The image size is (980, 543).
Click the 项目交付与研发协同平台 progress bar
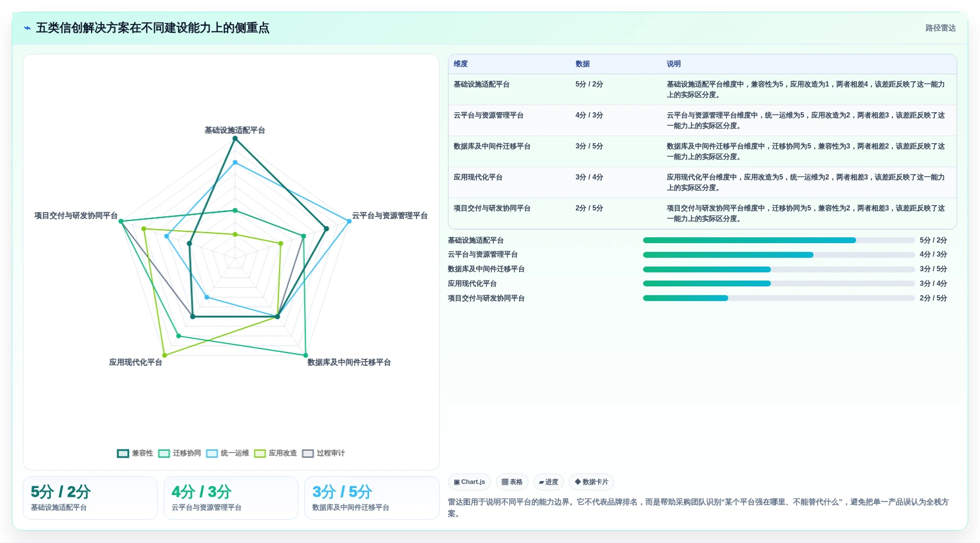tap(779, 298)
